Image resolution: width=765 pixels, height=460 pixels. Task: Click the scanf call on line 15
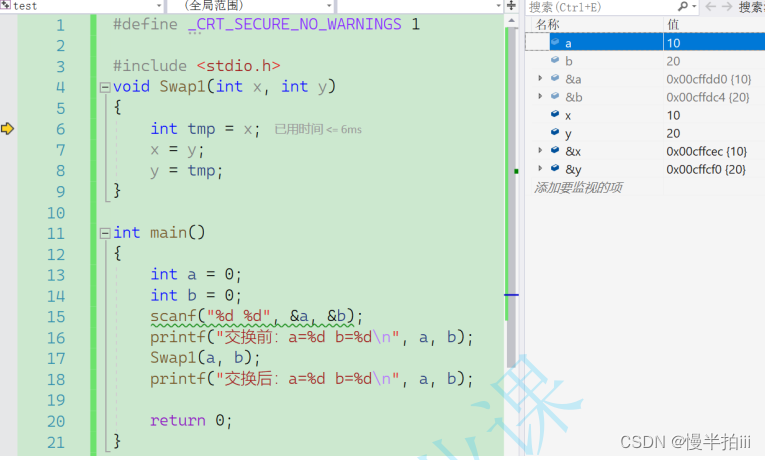coord(257,317)
